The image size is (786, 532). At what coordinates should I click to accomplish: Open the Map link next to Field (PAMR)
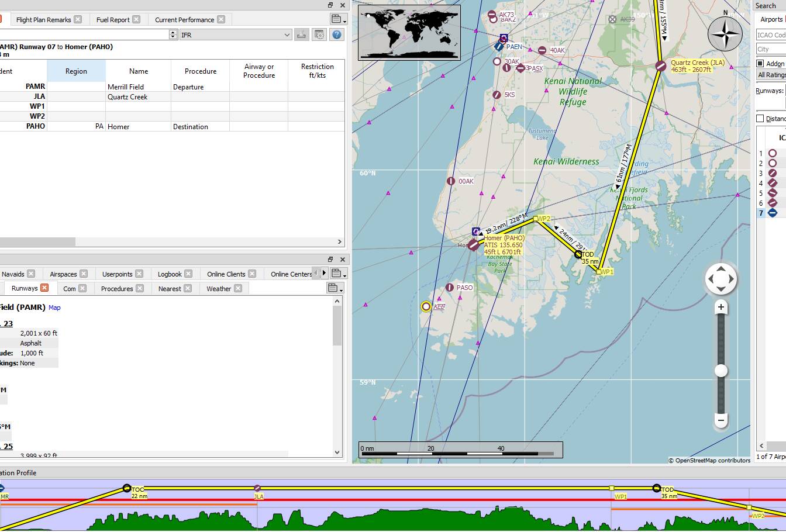pos(54,307)
